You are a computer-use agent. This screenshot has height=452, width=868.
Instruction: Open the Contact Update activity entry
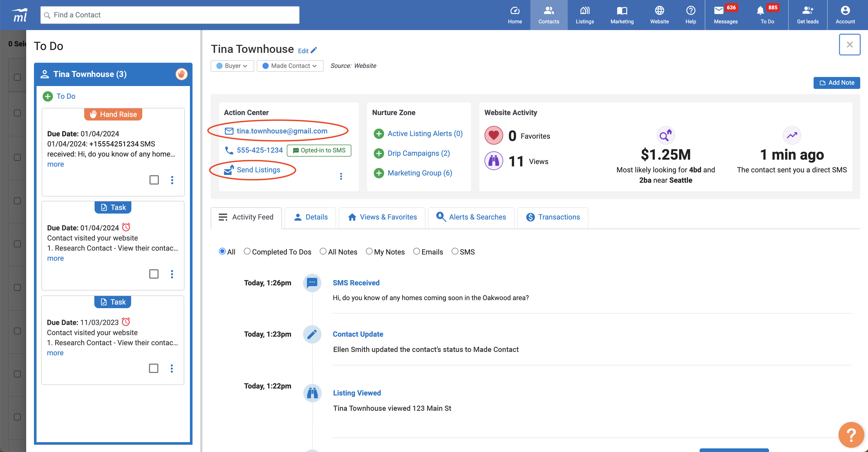[358, 334]
